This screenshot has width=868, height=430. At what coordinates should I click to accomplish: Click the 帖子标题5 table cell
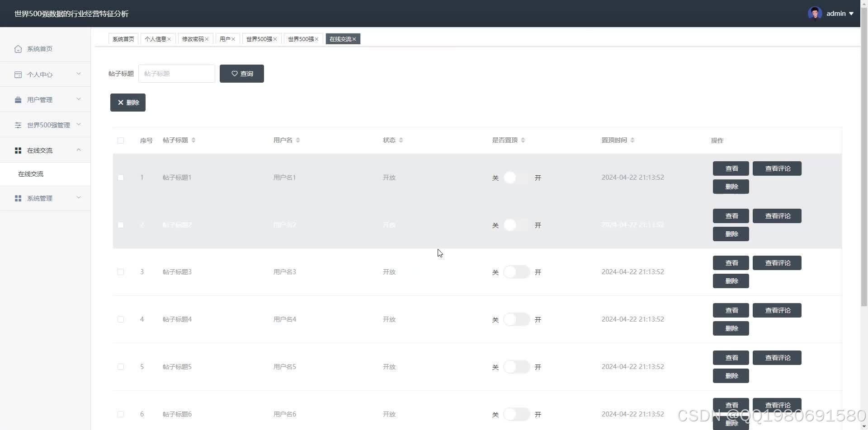point(177,367)
